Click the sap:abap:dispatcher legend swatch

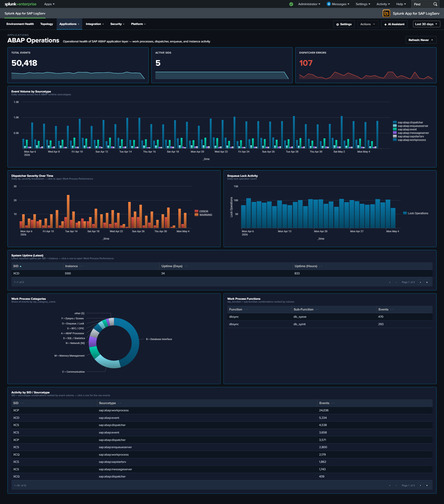[395, 122]
